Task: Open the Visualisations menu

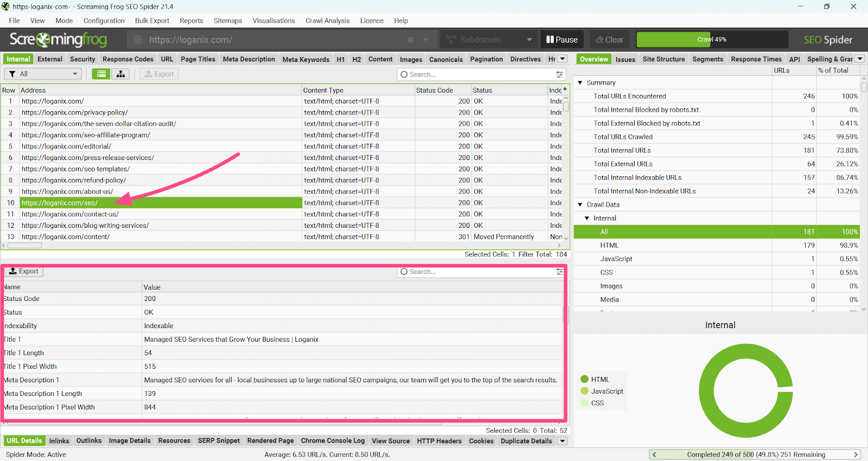Action: (273, 21)
